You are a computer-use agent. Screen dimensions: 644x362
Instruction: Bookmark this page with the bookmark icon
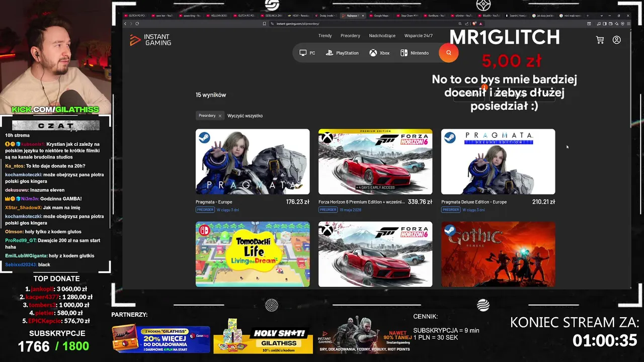pos(265,24)
